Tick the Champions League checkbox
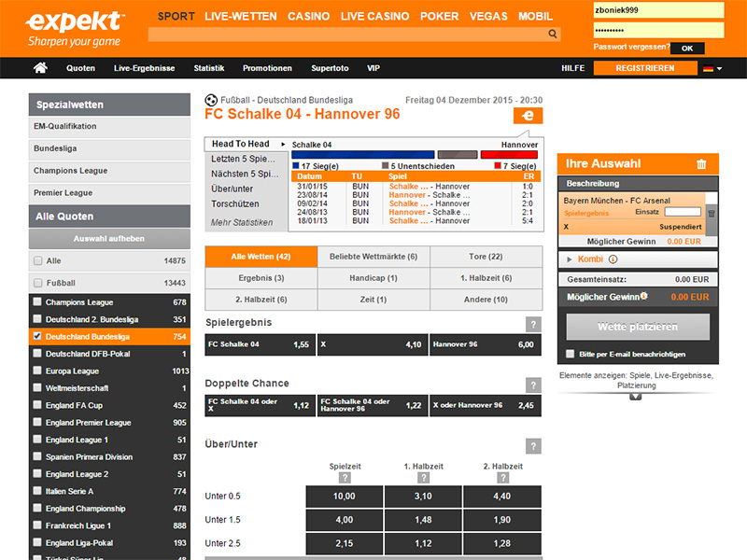Image resolution: width=747 pixels, height=560 pixels. pyautogui.click(x=37, y=301)
